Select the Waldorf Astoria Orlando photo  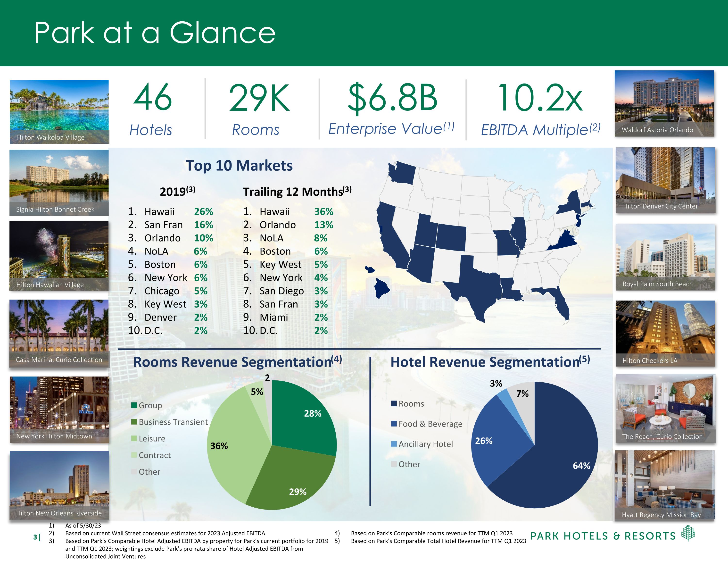(664, 103)
